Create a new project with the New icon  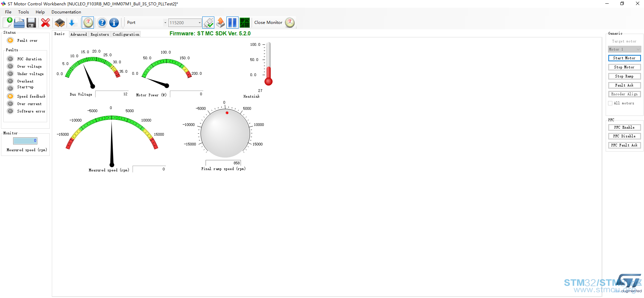[8, 23]
